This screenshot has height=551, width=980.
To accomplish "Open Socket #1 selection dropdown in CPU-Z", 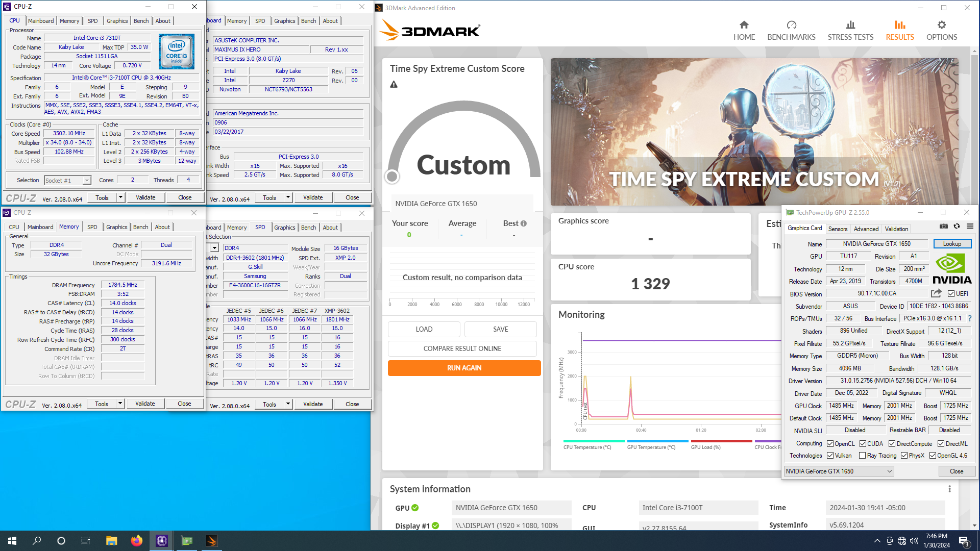I will [87, 181].
